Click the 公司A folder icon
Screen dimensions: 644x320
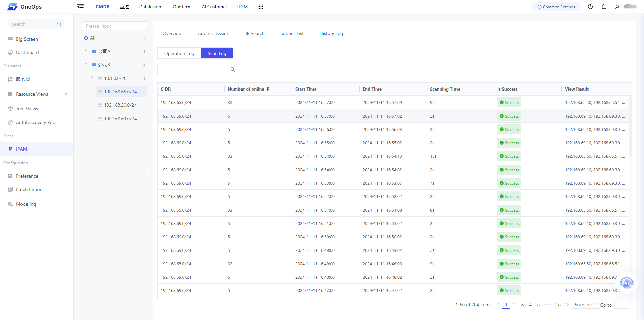tap(94, 51)
